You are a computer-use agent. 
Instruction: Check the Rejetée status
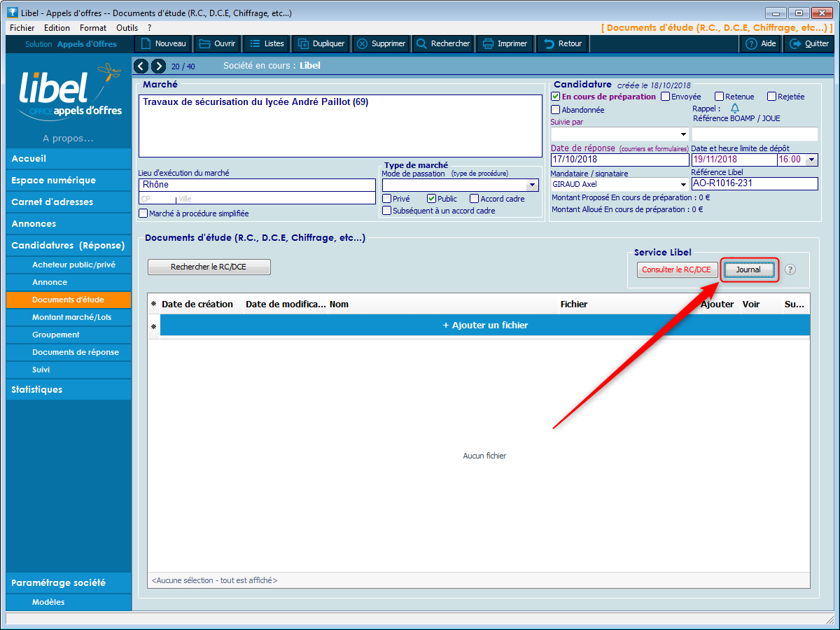[771, 97]
